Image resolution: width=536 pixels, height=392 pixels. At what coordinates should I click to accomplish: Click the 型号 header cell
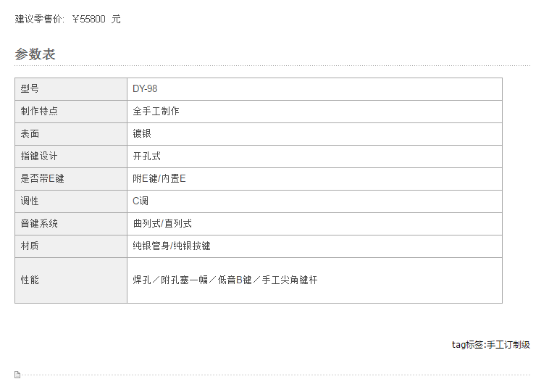[71, 89]
